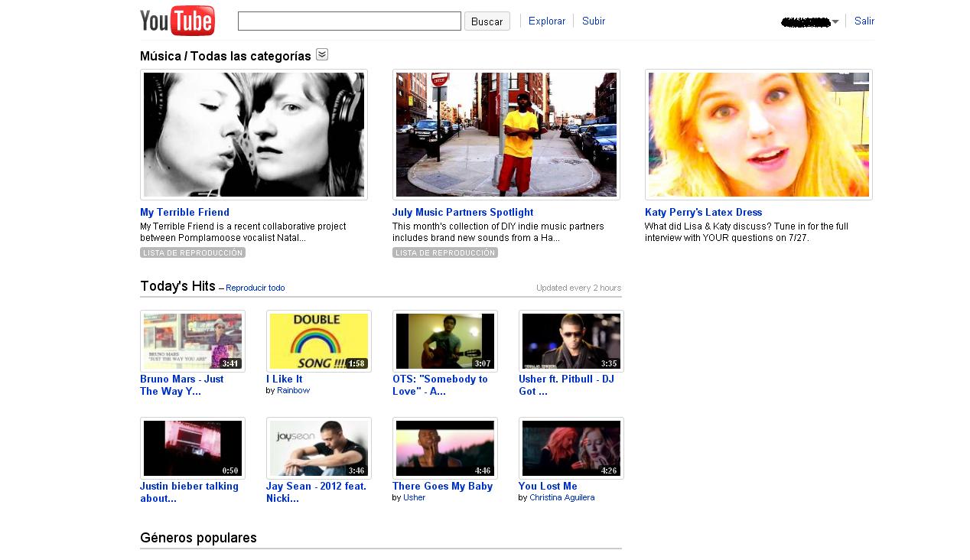Image resolution: width=970 pixels, height=560 pixels.
Task: Expand the categories dropdown next to Música
Action: pos(322,54)
